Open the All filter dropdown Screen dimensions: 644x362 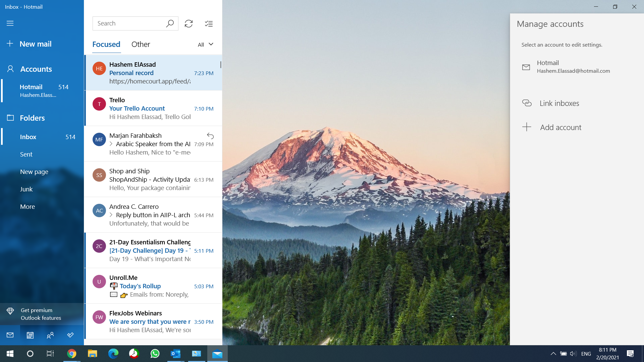pos(205,45)
